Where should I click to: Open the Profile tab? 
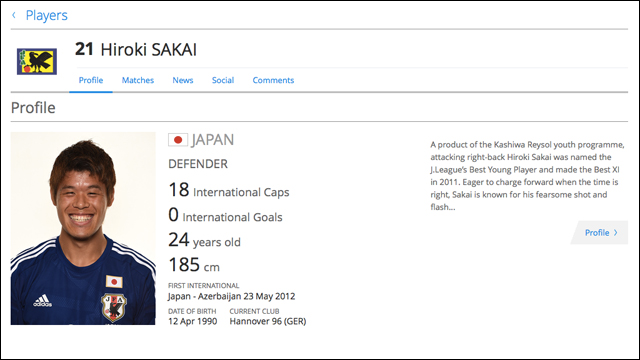pyautogui.click(x=91, y=80)
